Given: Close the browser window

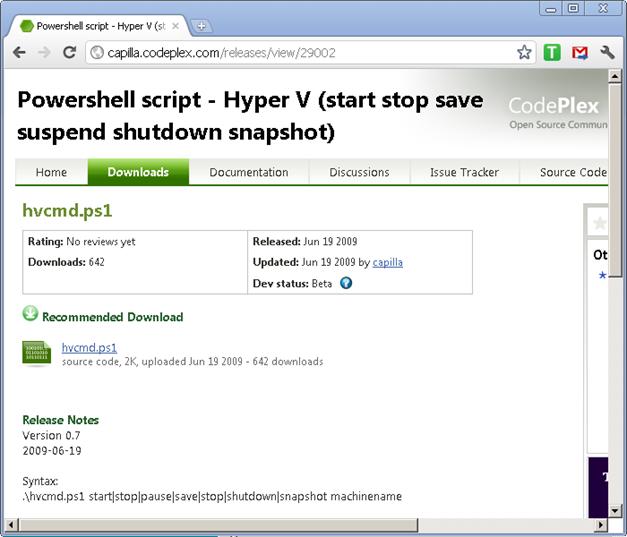Looking at the screenshot, I should 603,8.
